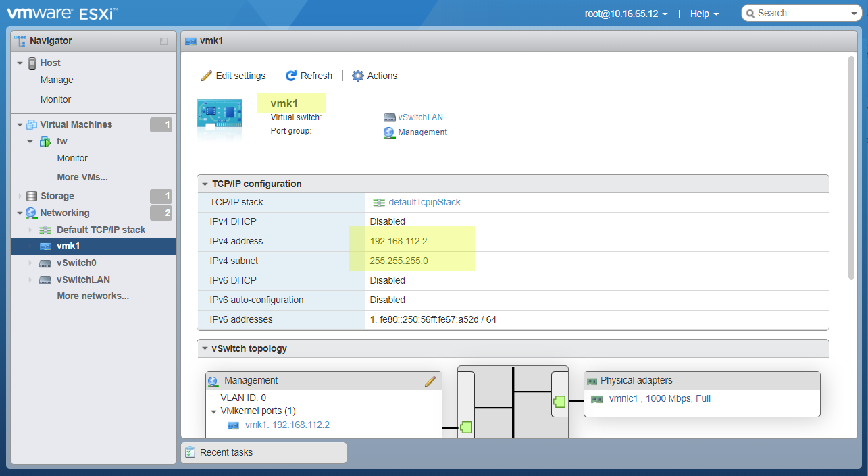Click the Host server icon
The height and width of the screenshot is (476, 868).
(x=32, y=63)
